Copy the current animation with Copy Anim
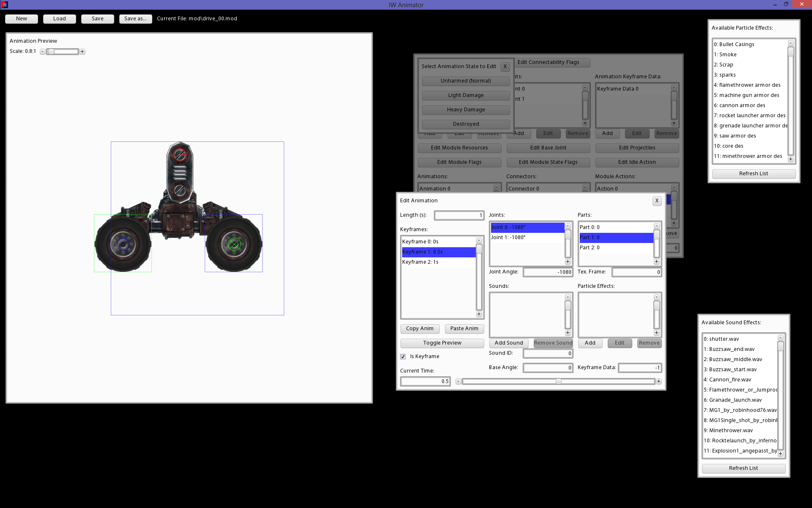 (420, 329)
